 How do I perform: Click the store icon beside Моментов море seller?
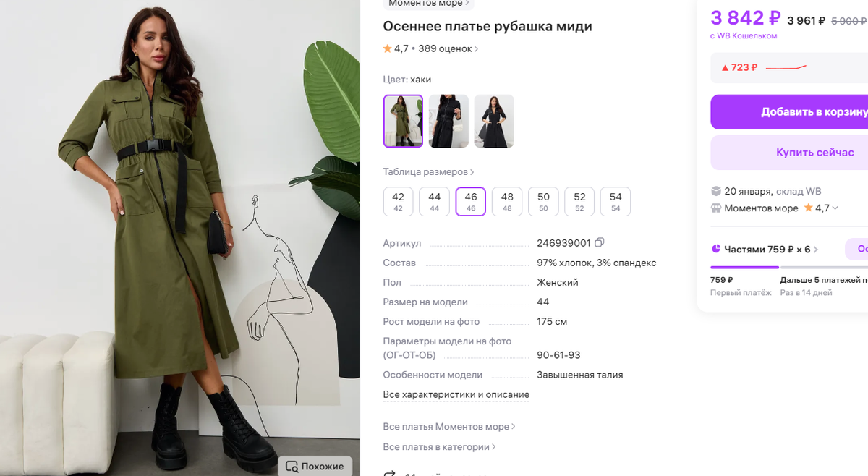coord(715,208)
